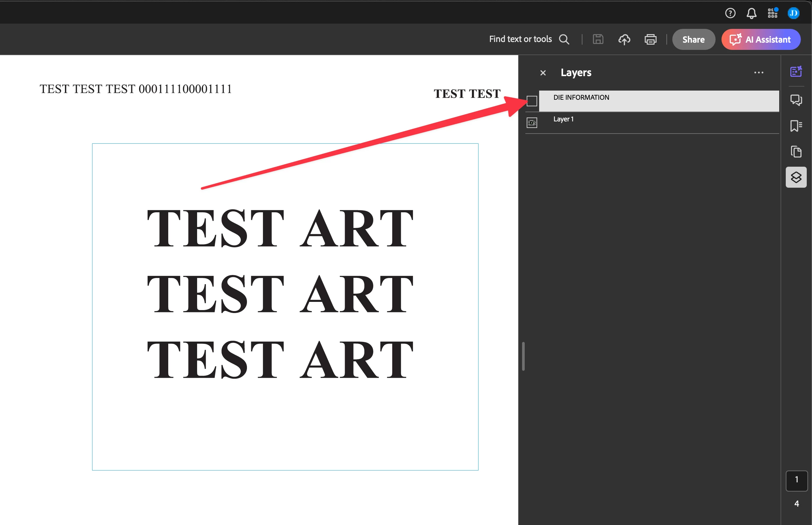
Task: Click the search magnifier icon
Action: 564,40
